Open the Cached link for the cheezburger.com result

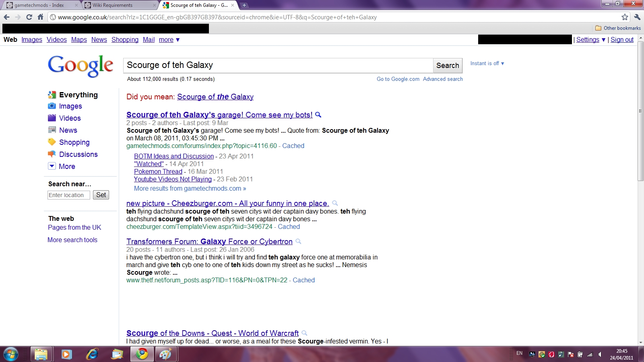(289, 226)
